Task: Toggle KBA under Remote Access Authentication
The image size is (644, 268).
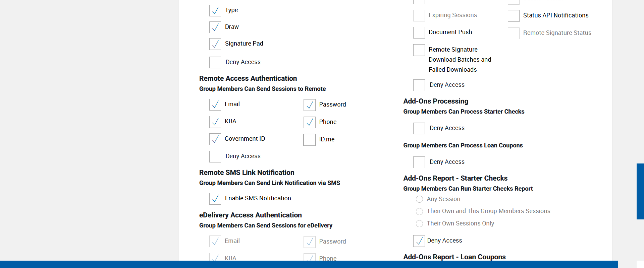Action: [x=215, y=122]
